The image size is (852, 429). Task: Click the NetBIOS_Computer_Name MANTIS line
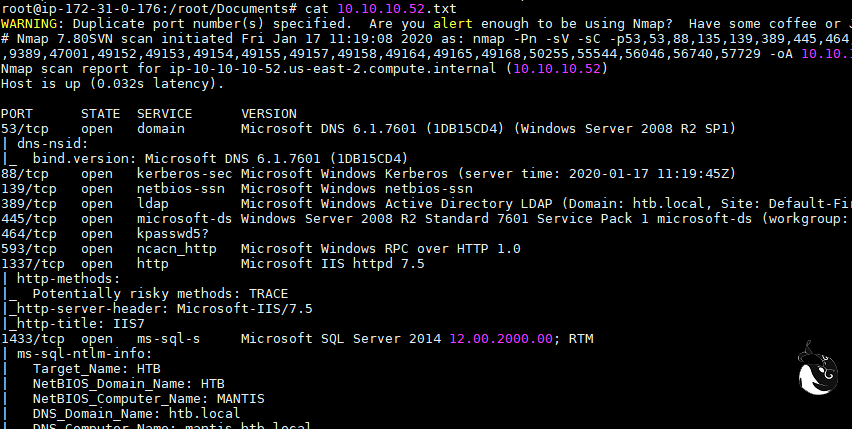(148, 399)
